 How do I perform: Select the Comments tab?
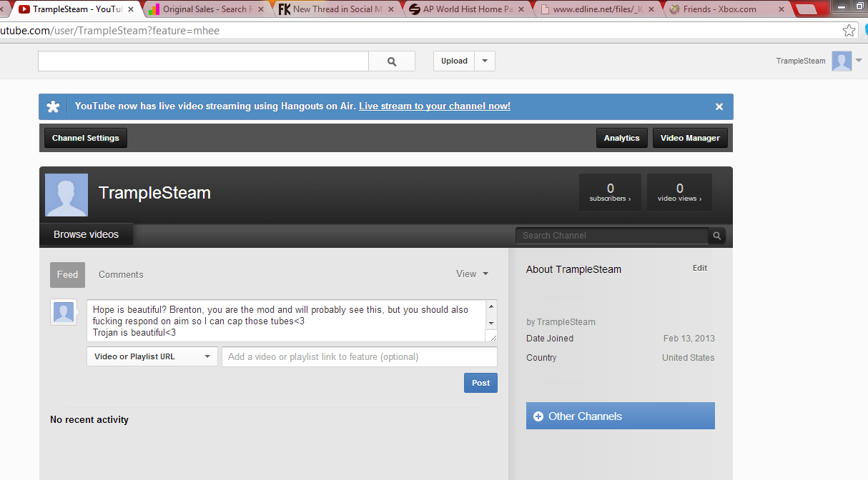click(121, 274)
